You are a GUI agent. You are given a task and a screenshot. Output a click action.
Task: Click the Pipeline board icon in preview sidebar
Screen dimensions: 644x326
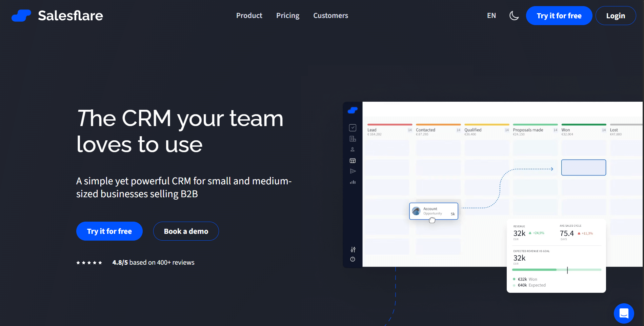click(x=353, y=161)
